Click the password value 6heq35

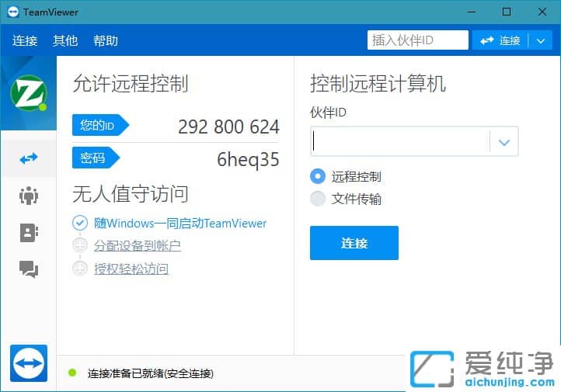click(x=248, y=160)
